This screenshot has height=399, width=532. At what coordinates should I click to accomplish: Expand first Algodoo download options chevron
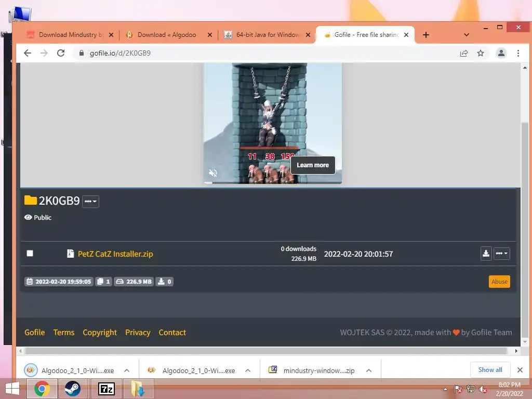[x=127, y=370]
